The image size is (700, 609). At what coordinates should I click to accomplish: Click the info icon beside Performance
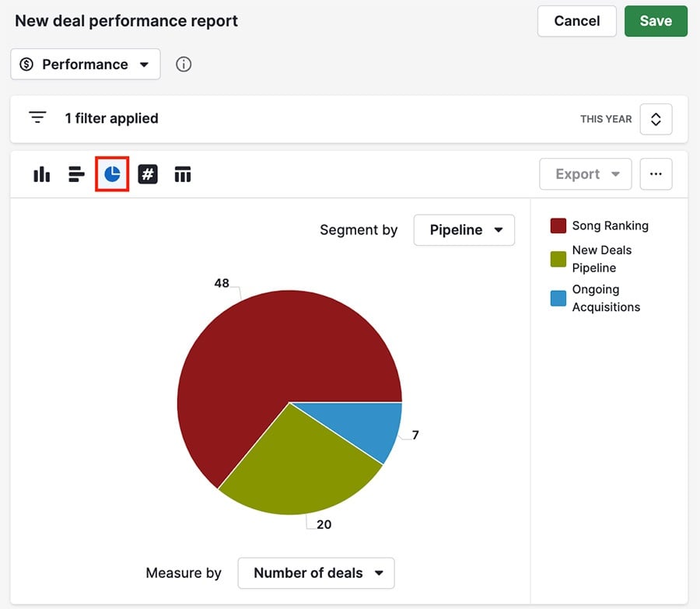[x=184, y=65]
